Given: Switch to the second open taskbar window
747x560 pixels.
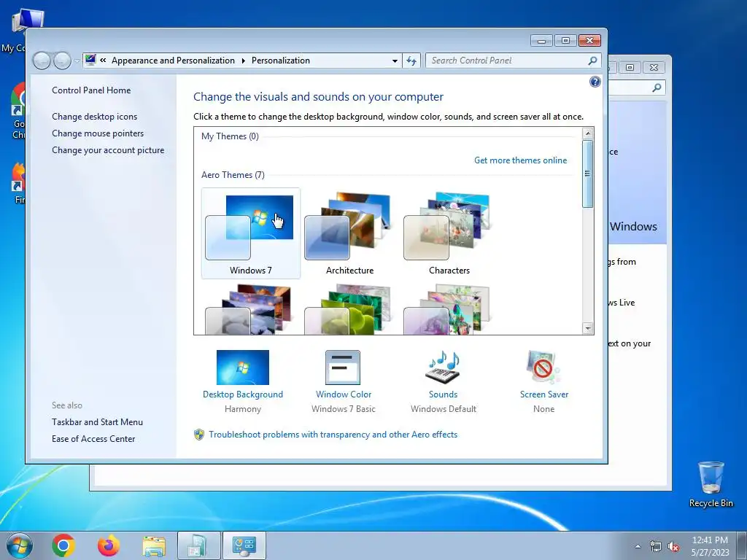Looking at the screenshot, I should pyautogui.click(x=198, y=545).
